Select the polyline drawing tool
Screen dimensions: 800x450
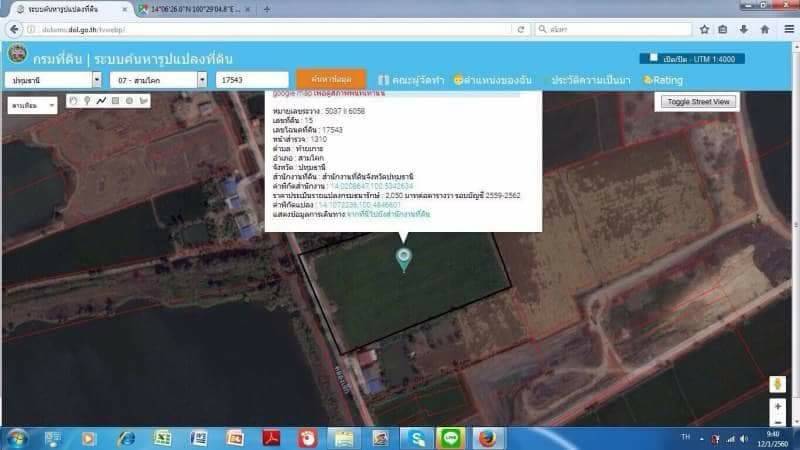[x=101, y=100]
